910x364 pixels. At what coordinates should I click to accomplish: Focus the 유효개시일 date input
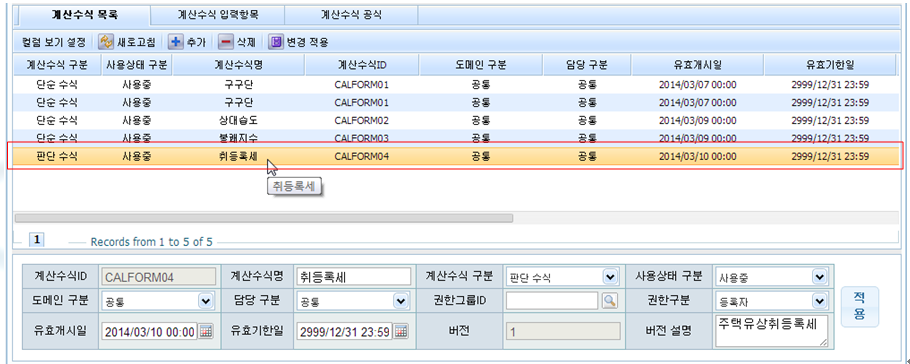[150, 331]
